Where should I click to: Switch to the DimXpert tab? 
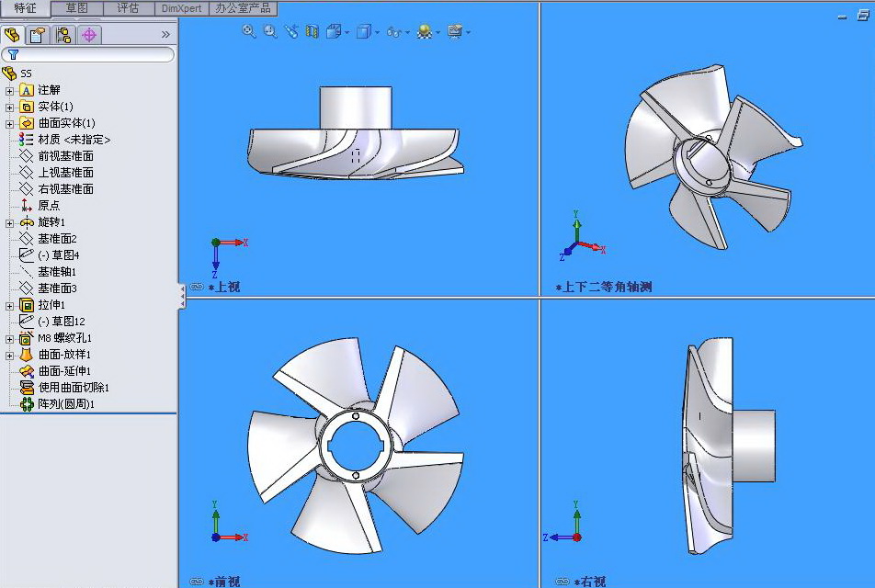pyautogui.click(x=182, y=8)
